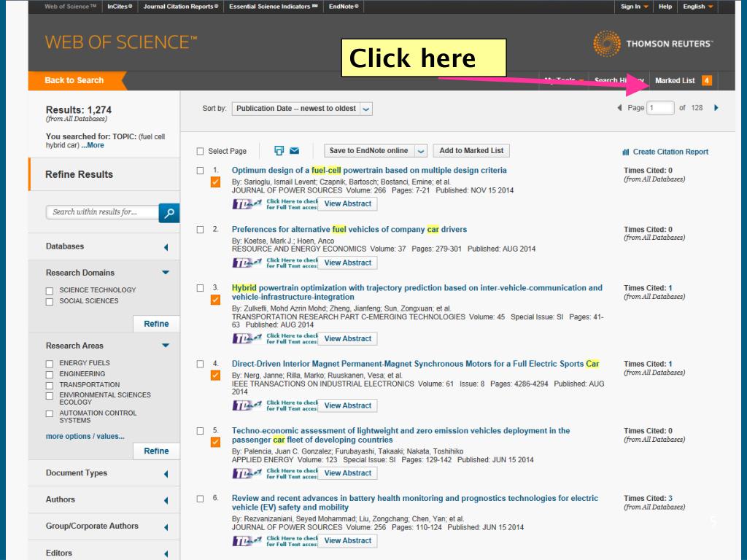
Task: Open Journal Citation Reports tab
Action: click(181, 7)
